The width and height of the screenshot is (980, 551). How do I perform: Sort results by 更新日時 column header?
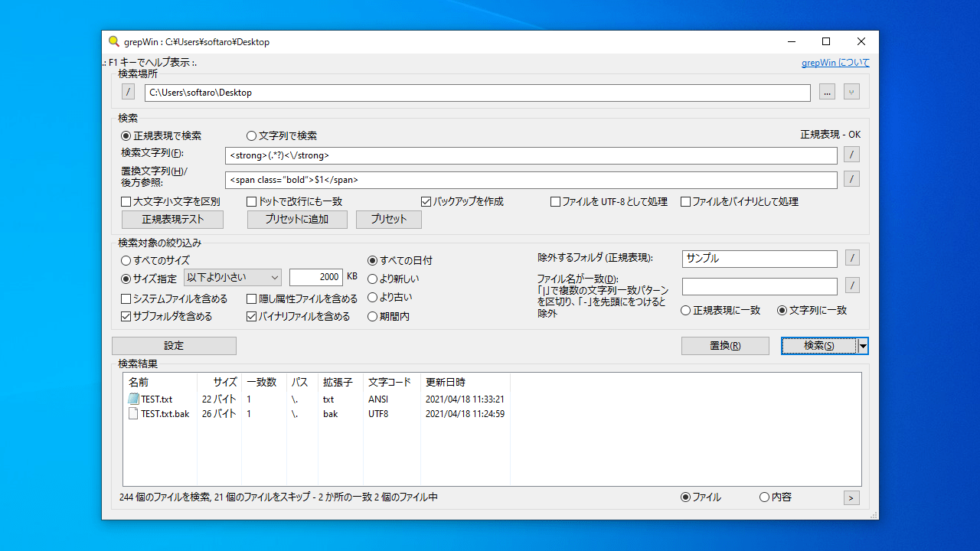(x=465, y=382)
